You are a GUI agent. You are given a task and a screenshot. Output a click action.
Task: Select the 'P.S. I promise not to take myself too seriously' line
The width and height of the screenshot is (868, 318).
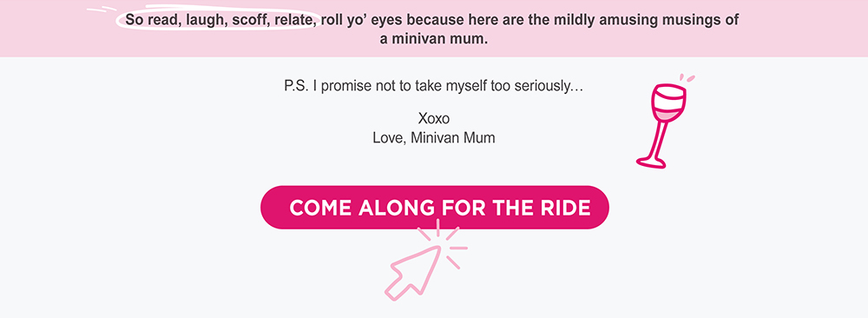point(433,86)
